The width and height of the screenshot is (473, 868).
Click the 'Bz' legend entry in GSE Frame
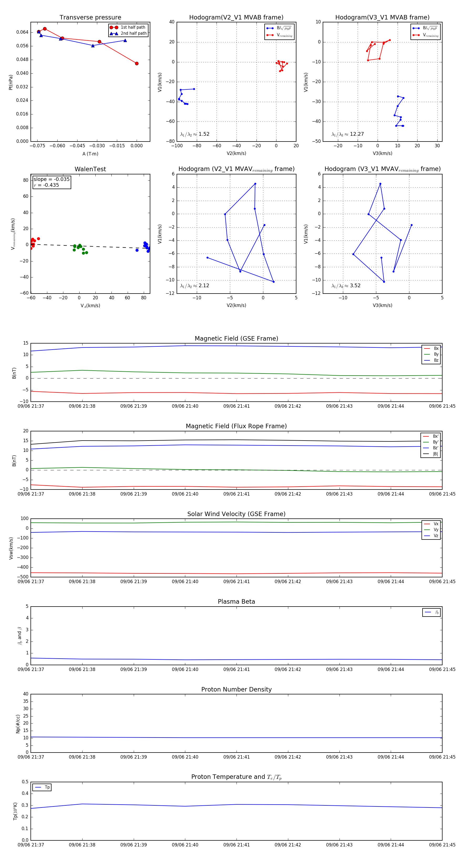[431, 360]
